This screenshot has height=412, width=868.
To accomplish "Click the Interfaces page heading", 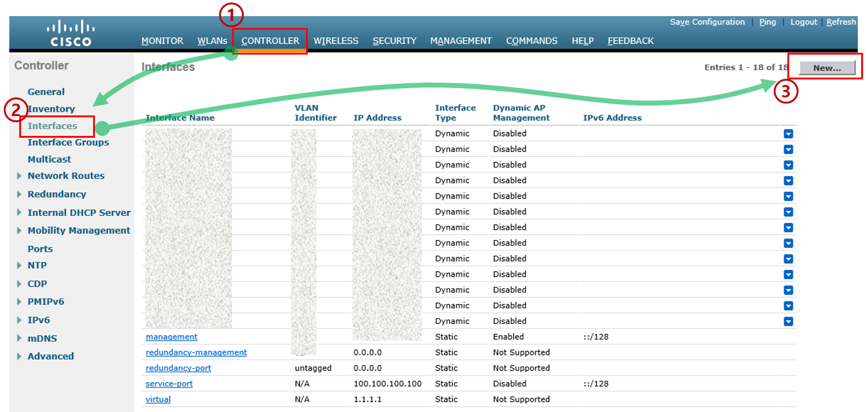I will (168, 67).
